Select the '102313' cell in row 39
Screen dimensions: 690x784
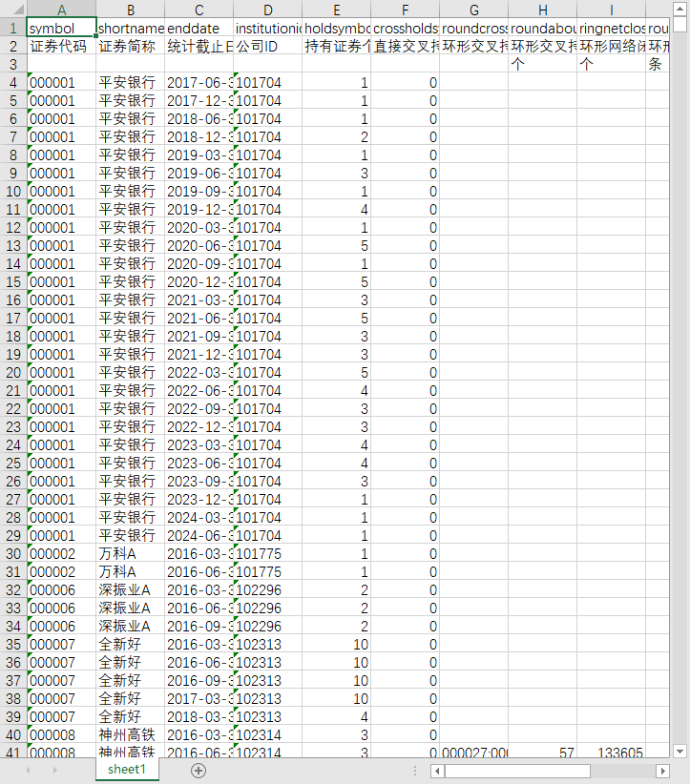[267, 716]
